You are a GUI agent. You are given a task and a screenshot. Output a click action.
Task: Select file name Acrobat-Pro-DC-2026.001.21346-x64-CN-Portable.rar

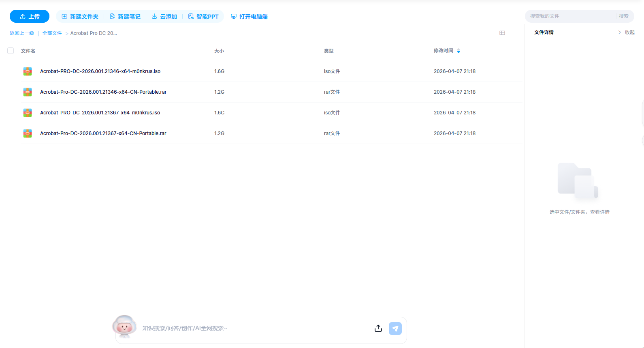pyautogui.click(x=103, y=92)
